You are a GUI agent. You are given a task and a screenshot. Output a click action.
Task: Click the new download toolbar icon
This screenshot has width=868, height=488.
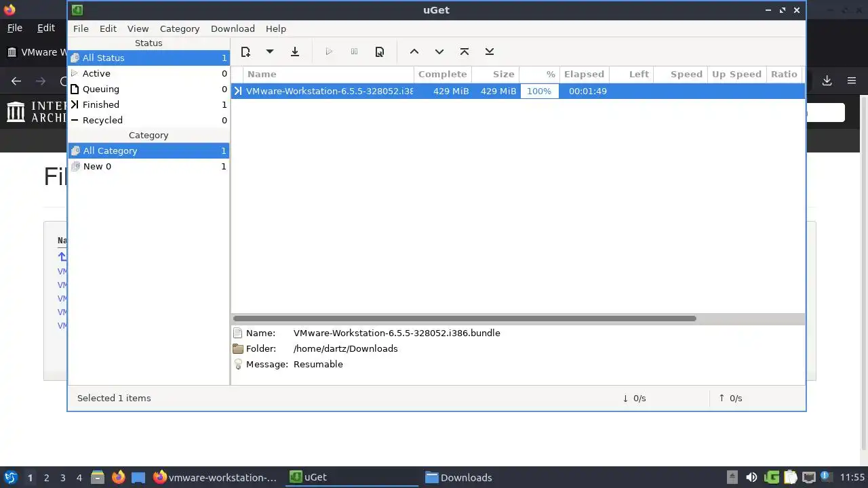coord(245,52)
